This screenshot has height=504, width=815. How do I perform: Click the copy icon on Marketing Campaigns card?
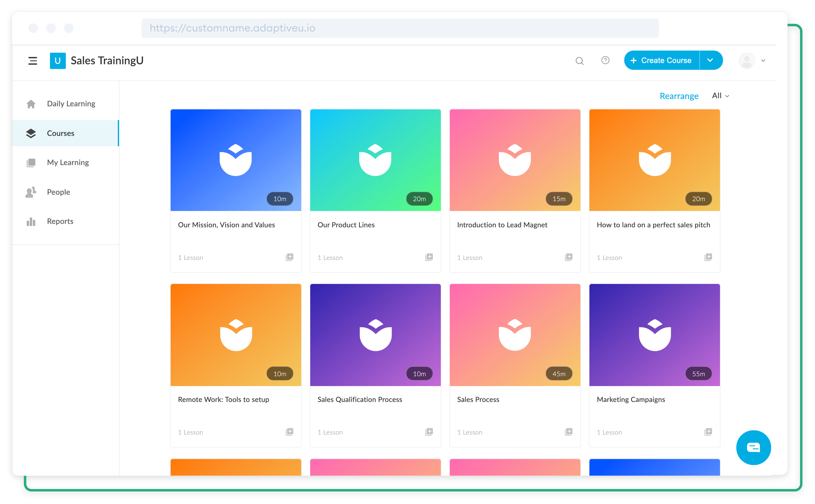(708, 432)
